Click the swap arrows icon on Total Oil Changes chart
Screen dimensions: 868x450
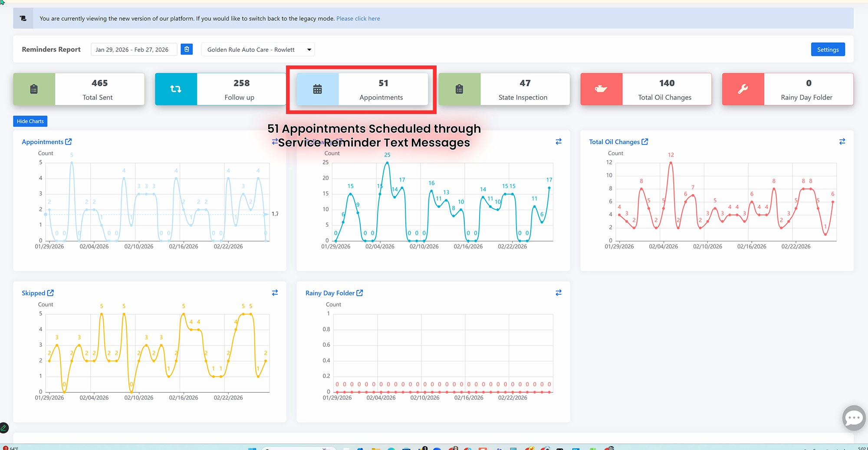842,142
